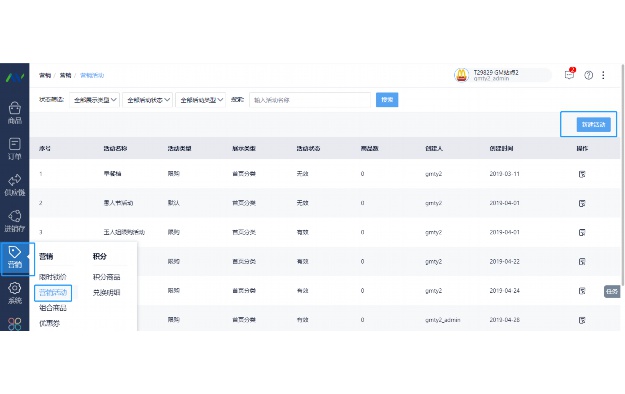Select 积分商品 under 积分 menu
Screen dimensions: 625x394
point(106,277)
